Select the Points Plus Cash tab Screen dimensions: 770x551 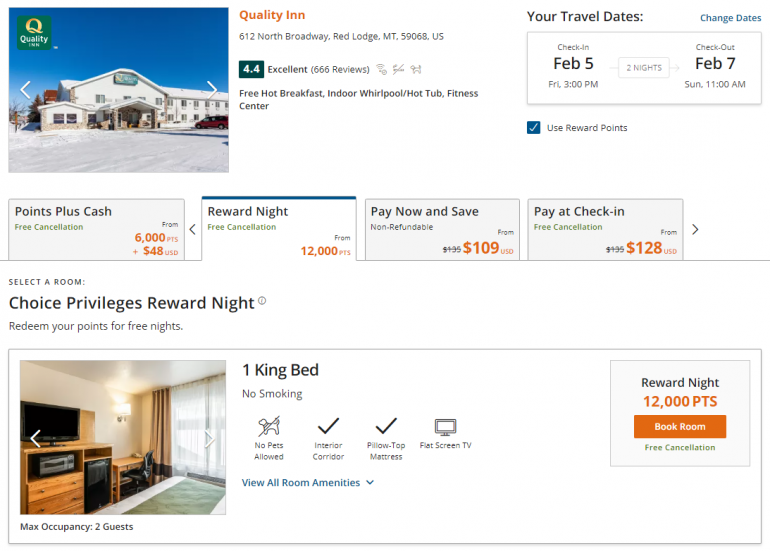point(96,230)
